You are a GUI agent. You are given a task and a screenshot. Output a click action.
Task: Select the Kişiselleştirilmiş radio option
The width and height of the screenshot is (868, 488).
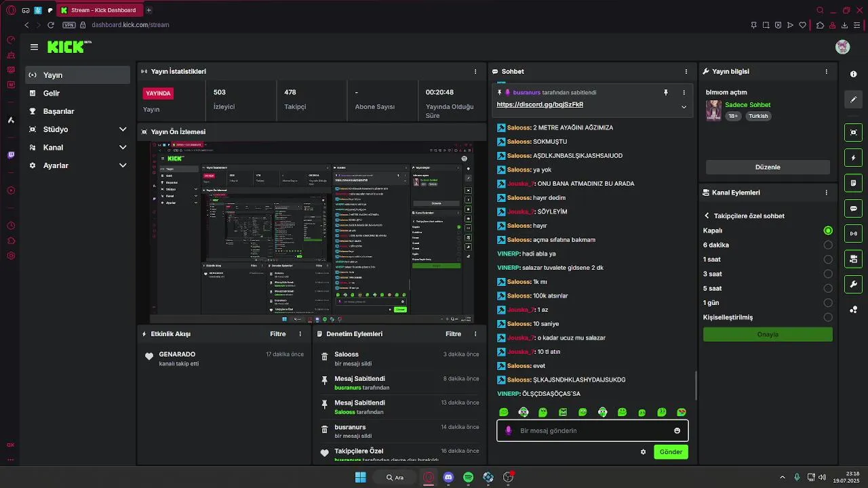pos(827,317)
